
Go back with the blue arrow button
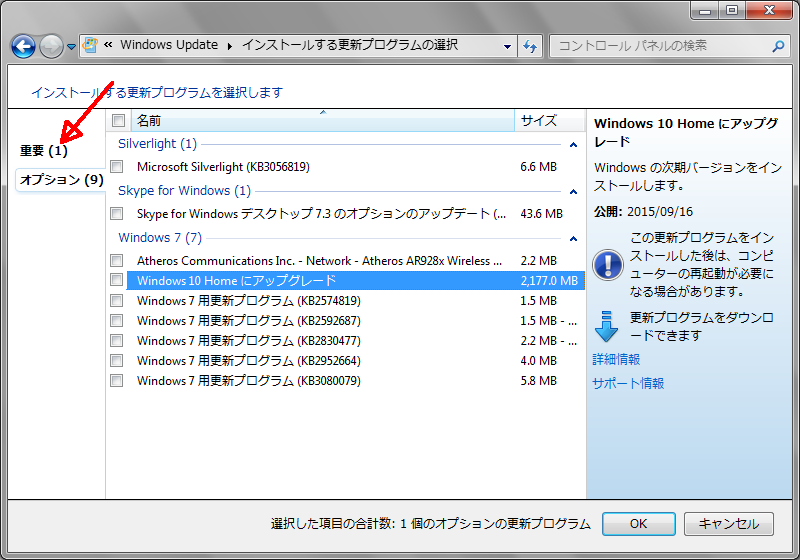click(x=23, y=46)
